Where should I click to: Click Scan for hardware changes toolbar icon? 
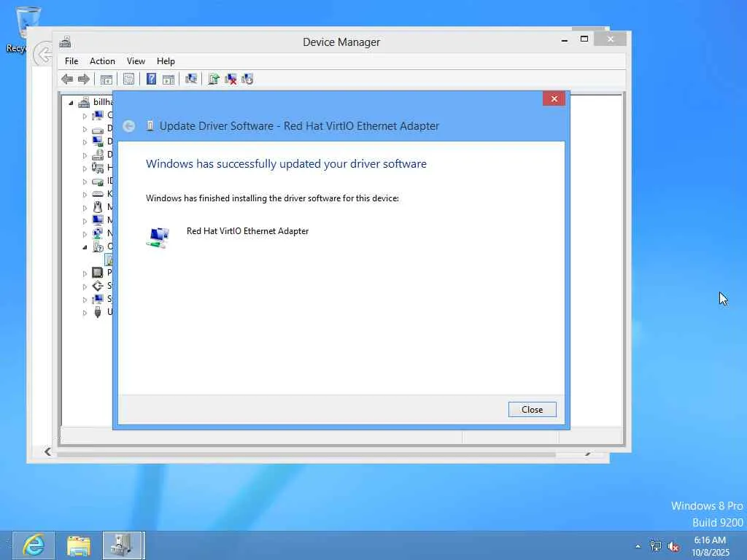(x=191, y=79)
